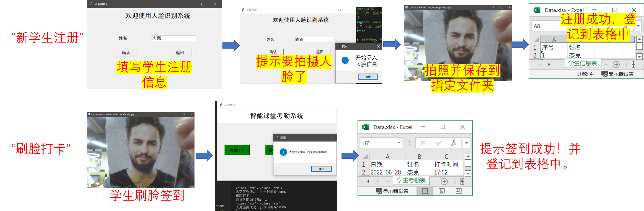The height and width of the screenshot is (211, 644).
Task: Click face photo above 拍照并保存 caption
Action: (x=458, y=46)
